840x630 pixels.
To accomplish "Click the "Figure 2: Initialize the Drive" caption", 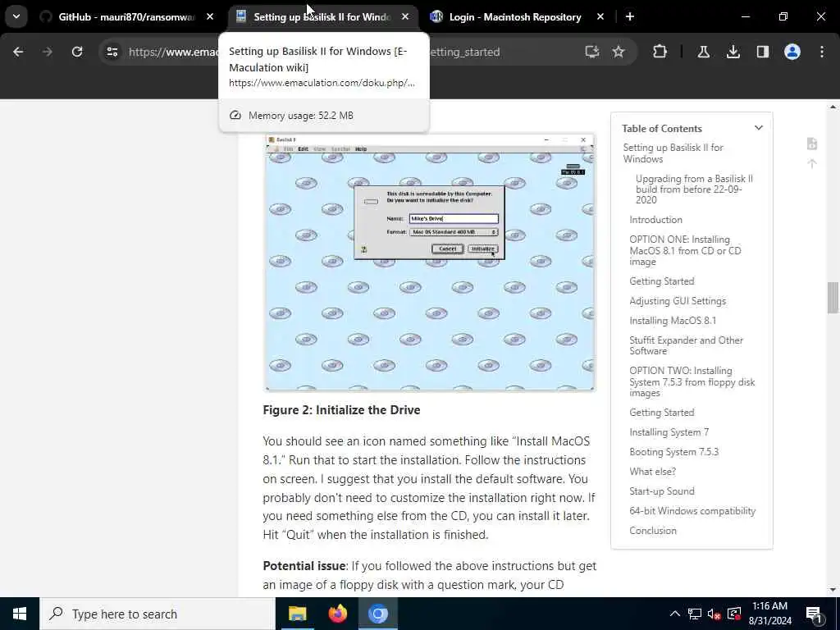I will click(x=341, y=410).
